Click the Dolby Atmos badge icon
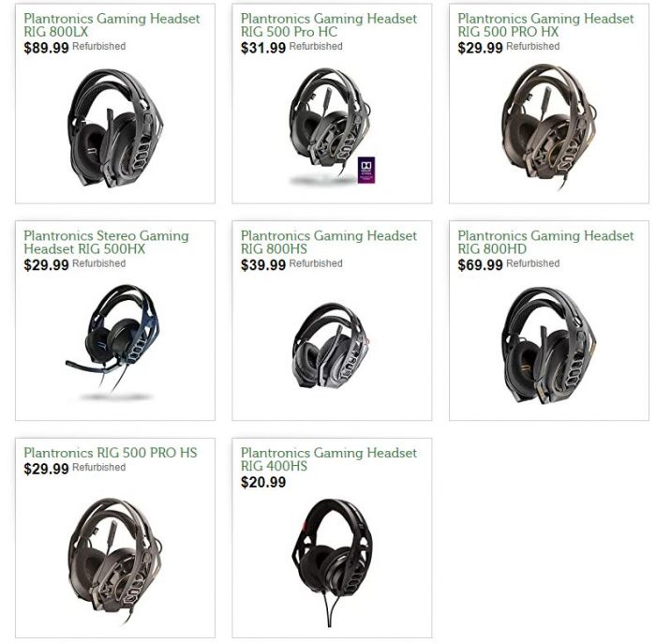Screen dimensions: 656x644 [x=366, y=170]
